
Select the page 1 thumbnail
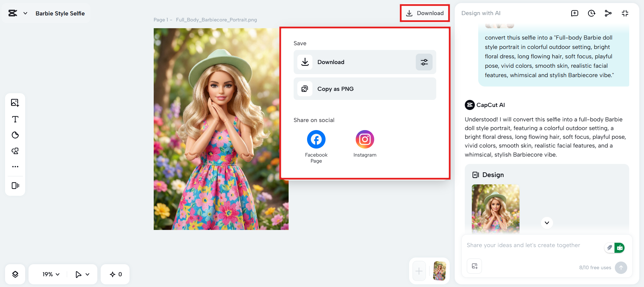440,271
